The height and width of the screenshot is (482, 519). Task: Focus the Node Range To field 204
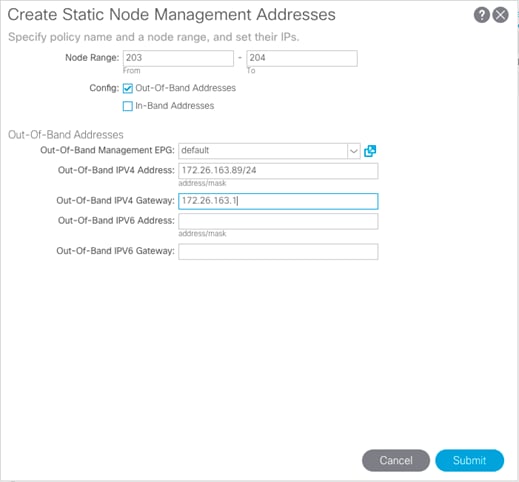pyautogui.click(x=302, y=58)
